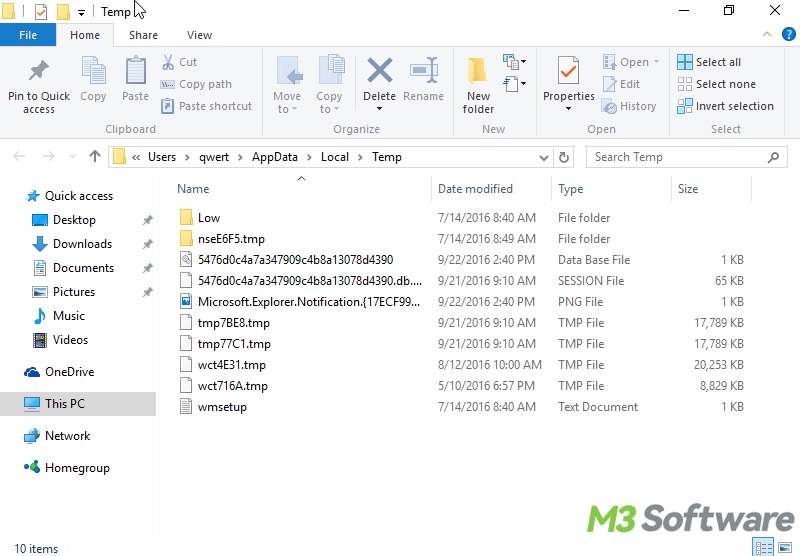
Task: Select This PC in navigation pane
Action: tap(78, 404)
